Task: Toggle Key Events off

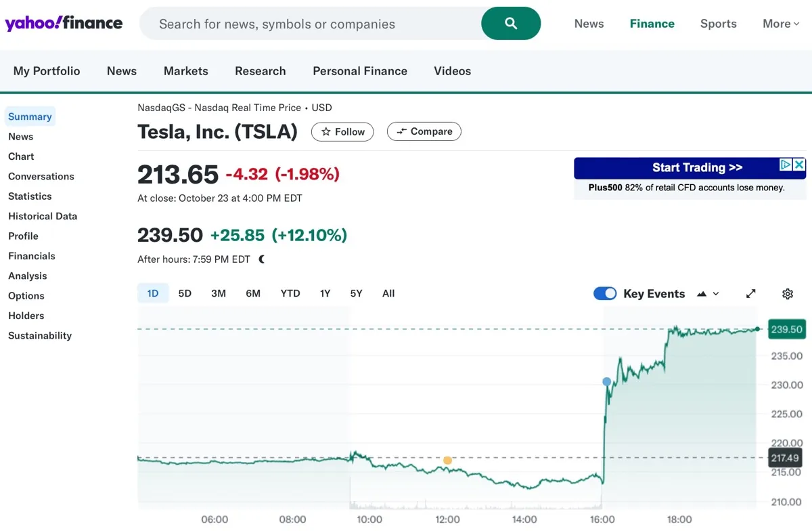Action: click(x=605, y=293)
